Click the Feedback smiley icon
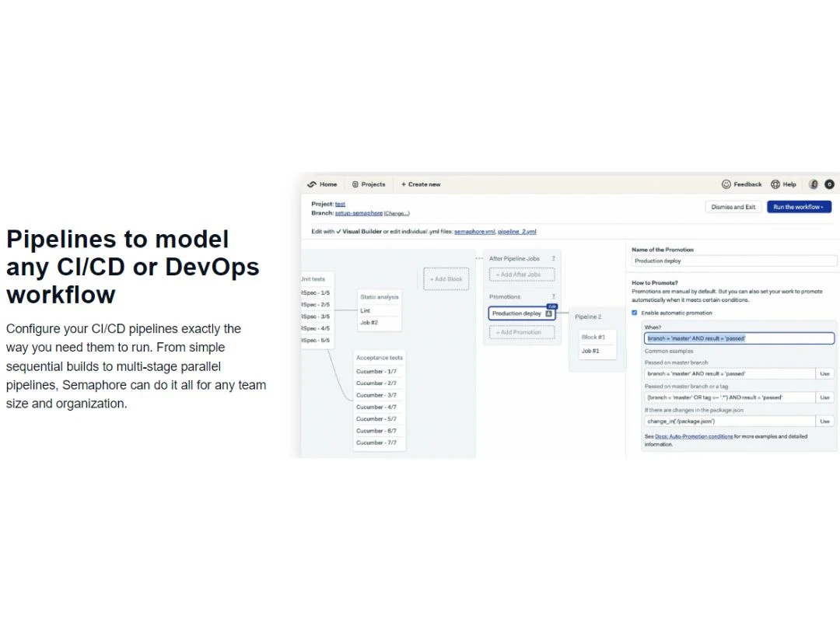 726,184
